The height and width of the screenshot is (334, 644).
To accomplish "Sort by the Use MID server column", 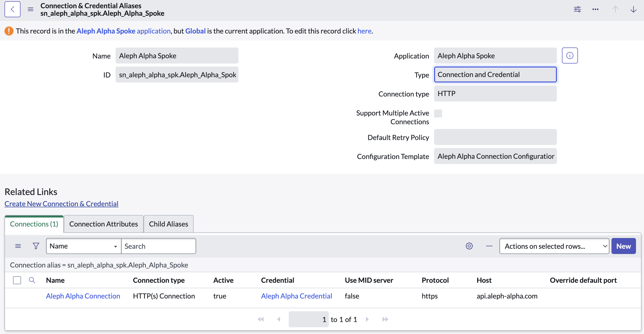I will (369, 280).
